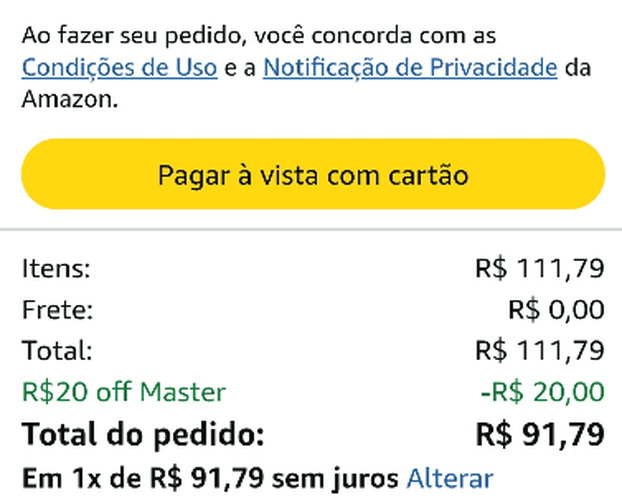Select the bold R$ 91,79 order total
Image resolution: width=622 pixels, height=500 pixels.
[539, 434]
